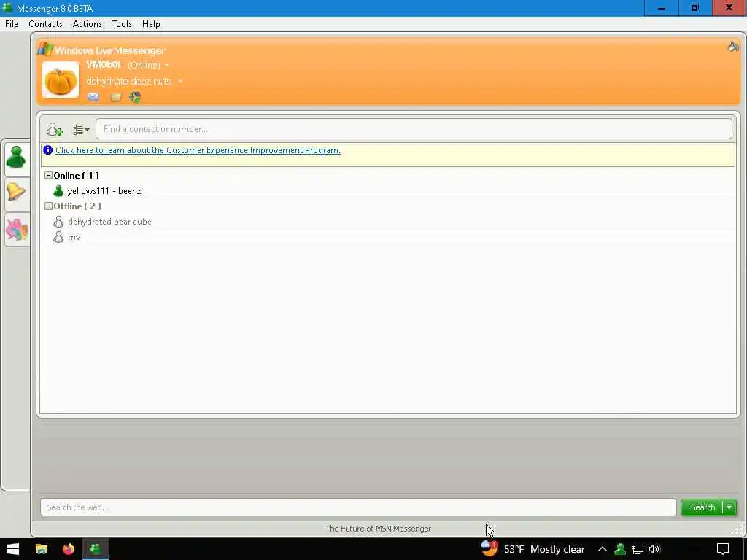Switch to the MSN butterfly sidebar tab

click(x=18, y=229)
